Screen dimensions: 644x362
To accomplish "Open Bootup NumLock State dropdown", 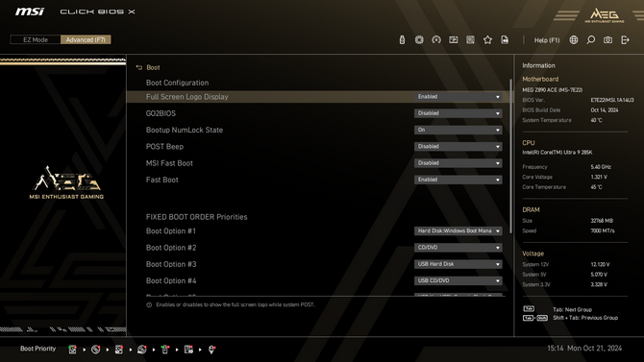I will point(458,130).
